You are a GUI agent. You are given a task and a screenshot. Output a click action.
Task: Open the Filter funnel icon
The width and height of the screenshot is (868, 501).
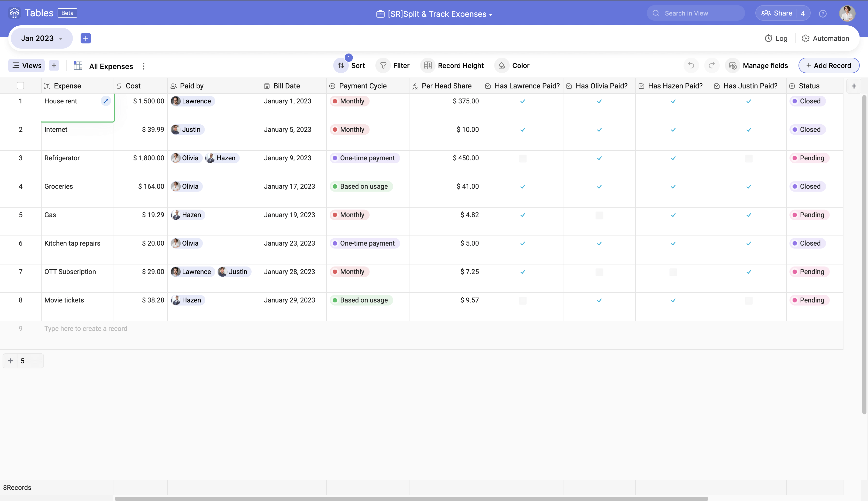383,65
